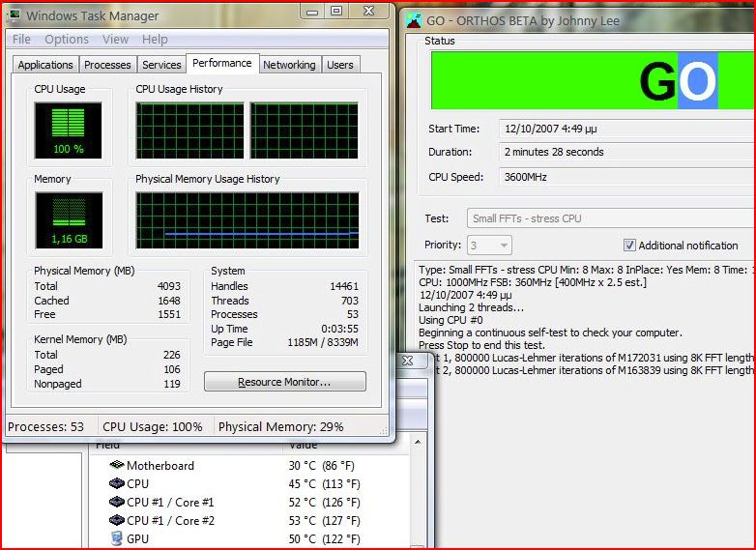Click the left CPU Usage History graph
756x550 pixels.
[x=189, y=130]
